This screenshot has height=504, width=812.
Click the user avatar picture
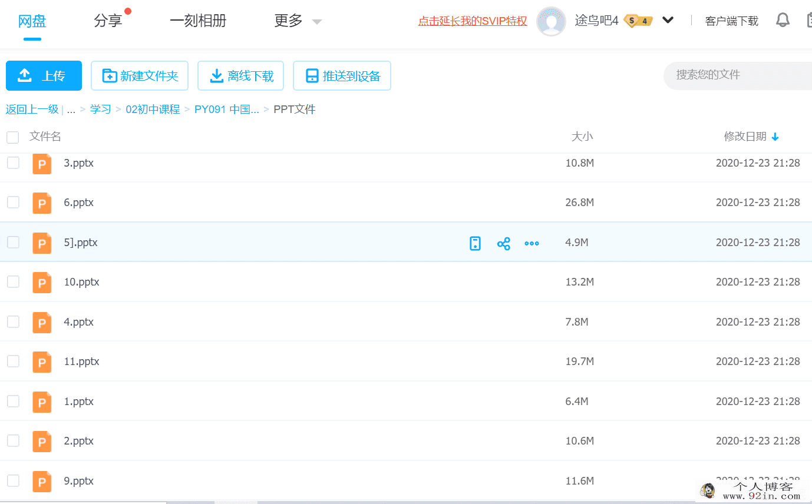pyautogui.click(x=551, y=21)
